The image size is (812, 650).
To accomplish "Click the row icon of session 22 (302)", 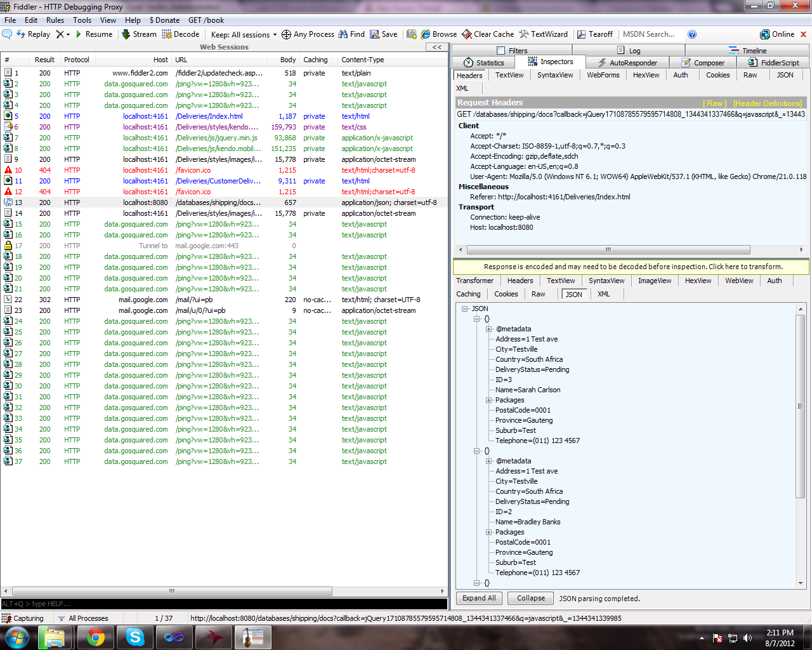I will (x=8, y=300).
